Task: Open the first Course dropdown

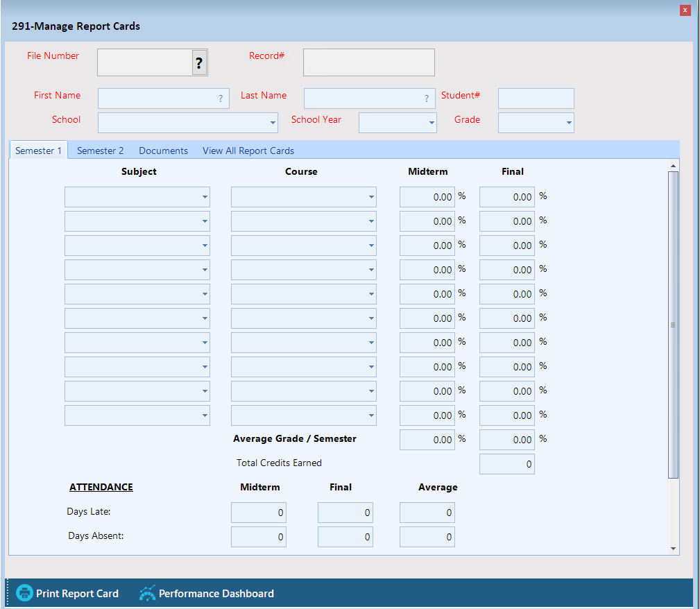Action: (x=371, y=197)
